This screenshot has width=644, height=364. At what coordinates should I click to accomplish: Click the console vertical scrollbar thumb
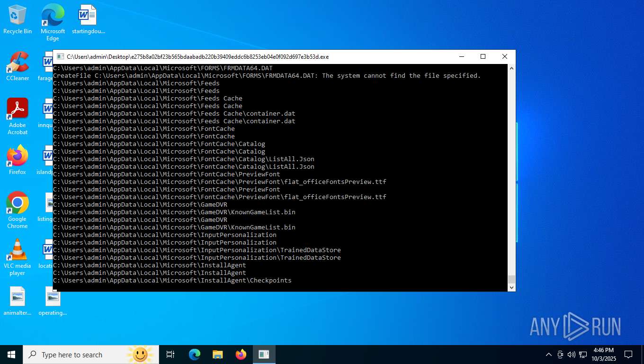tap(511, 279)
